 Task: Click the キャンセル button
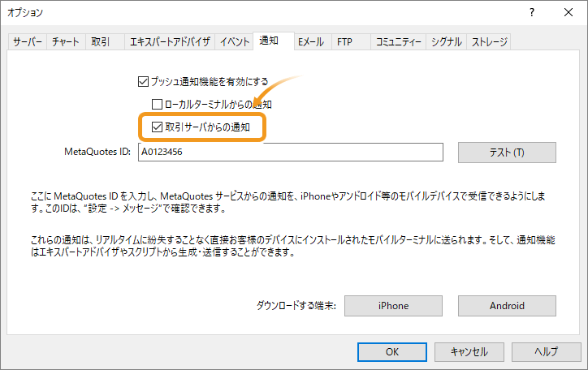469,352
